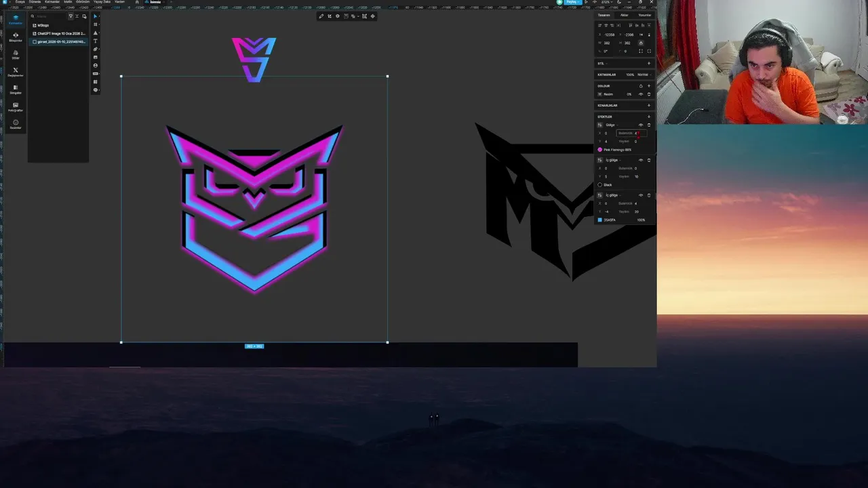Select the comment bubble tool
Image resolution: width=868 pixels, height=488 pixels.
click(95, 89)
